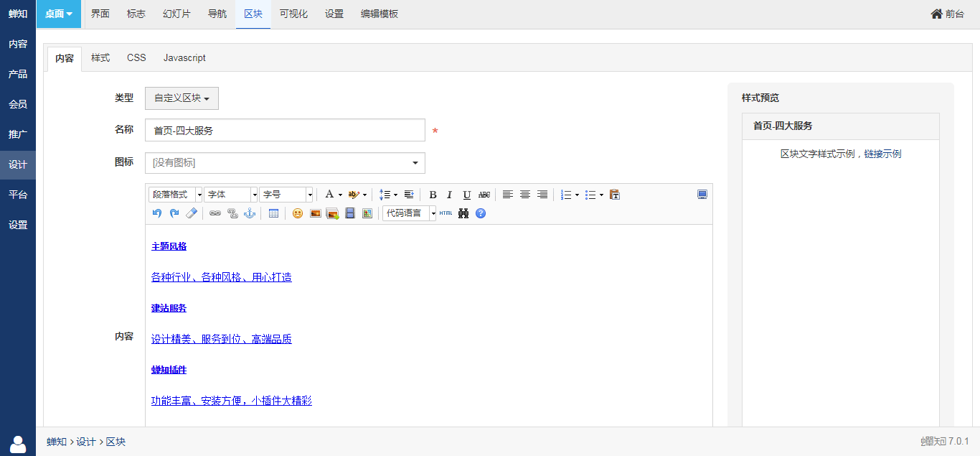Insert an emoticon

click(298, 213)
